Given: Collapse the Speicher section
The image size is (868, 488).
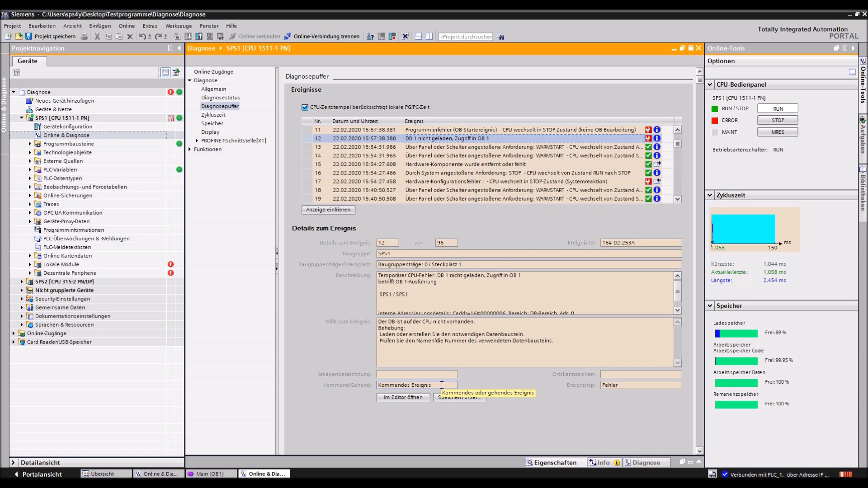Looking at the screenshot, I should (710, 306).
